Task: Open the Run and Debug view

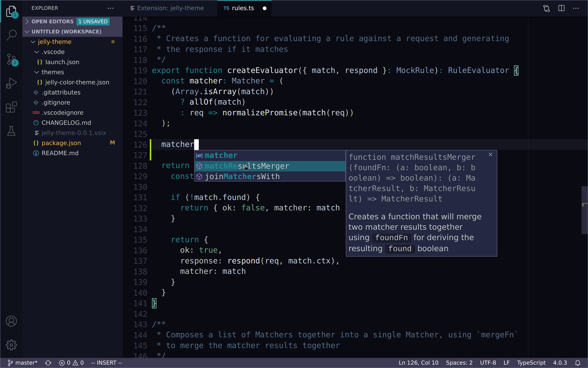Action: pyautogui.click(x=11, y=83)
